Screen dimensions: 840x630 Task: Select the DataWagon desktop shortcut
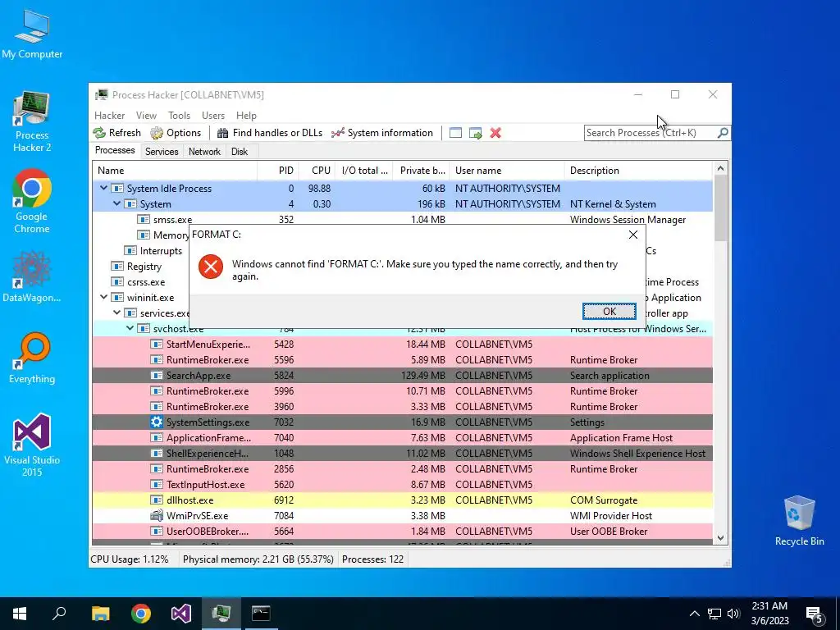click(x=32, y=276)
